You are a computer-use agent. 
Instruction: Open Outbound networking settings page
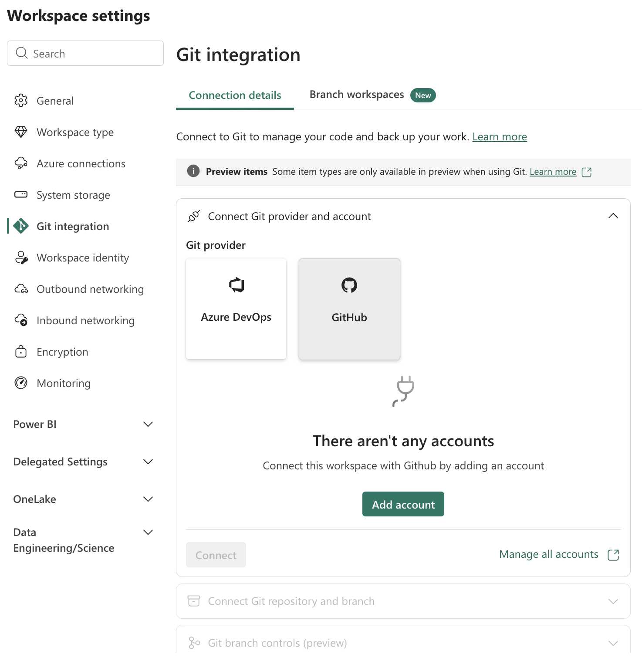[85, 289]
